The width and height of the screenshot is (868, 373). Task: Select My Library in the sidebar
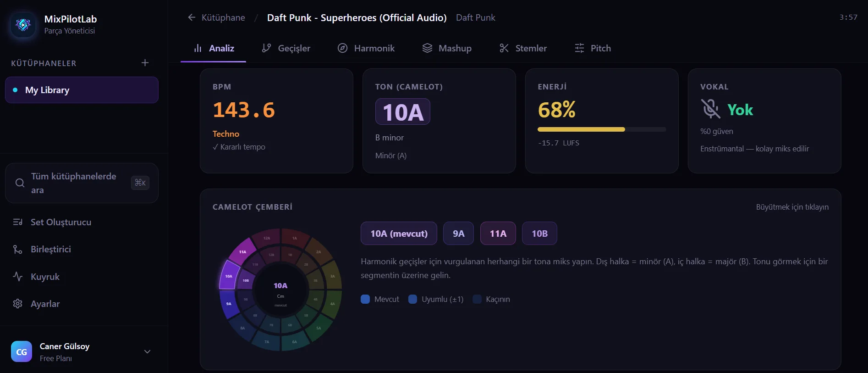[x=82, y=90]
